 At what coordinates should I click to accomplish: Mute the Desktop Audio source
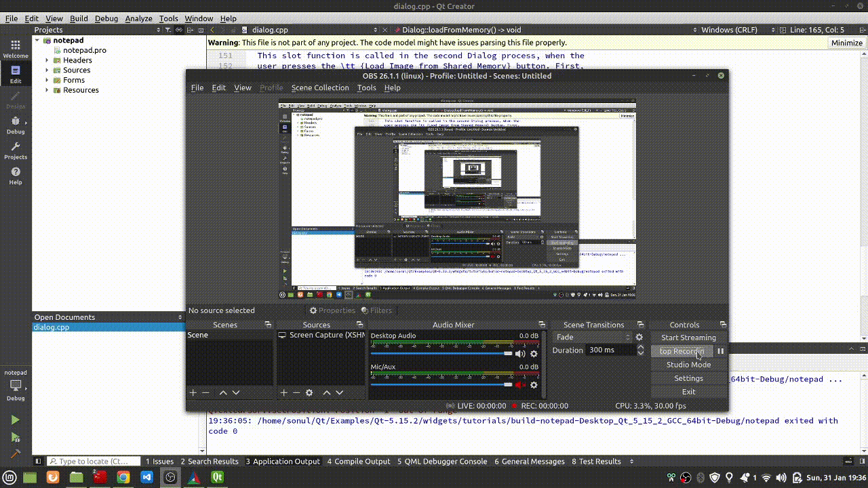click(x=519, y=353)
